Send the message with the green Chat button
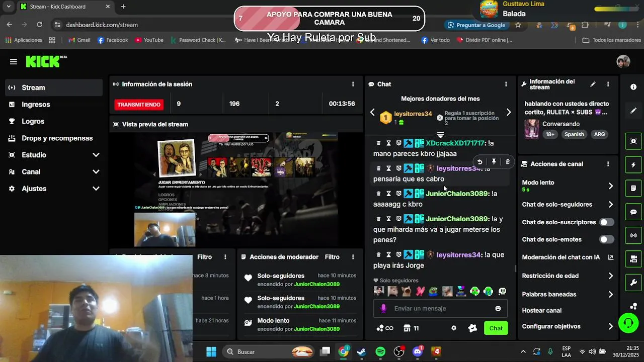This screenshot has width=644, height=362. pos(496,328)
